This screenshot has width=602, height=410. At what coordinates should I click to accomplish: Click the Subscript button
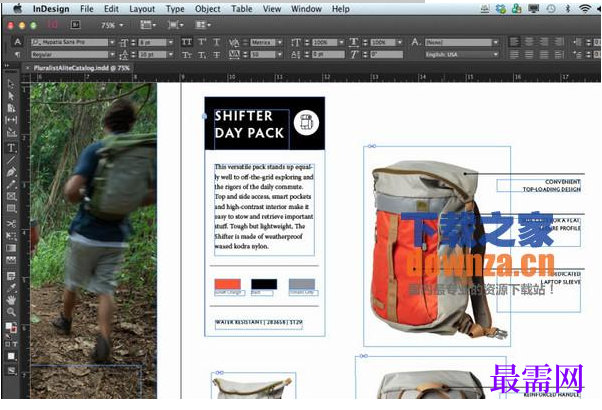coord(202,55)
